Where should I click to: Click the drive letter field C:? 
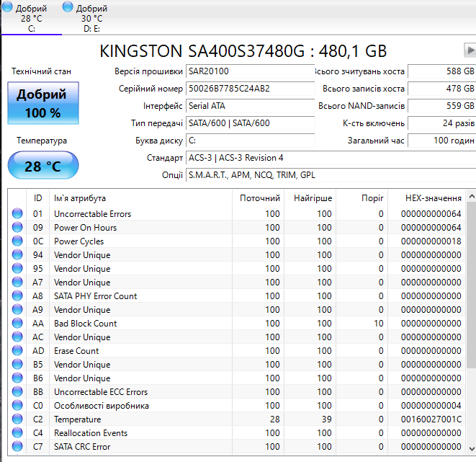[250, 141]
